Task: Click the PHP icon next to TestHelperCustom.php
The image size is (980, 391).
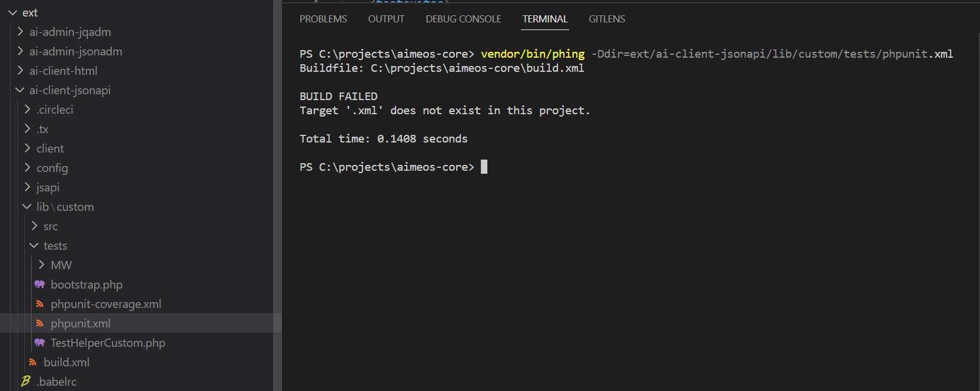Action: (x=39, y=343)
